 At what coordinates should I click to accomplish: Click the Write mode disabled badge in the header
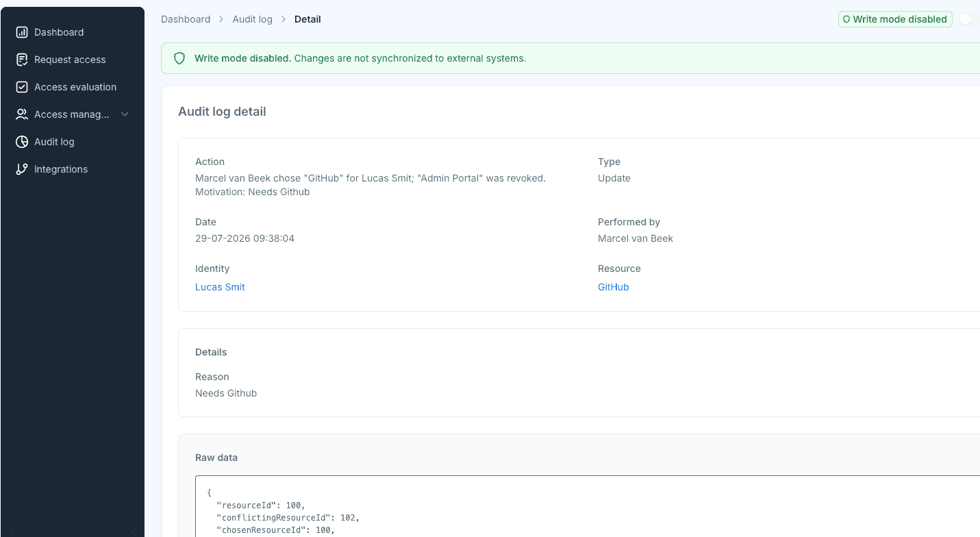click(x=895, y=19)
